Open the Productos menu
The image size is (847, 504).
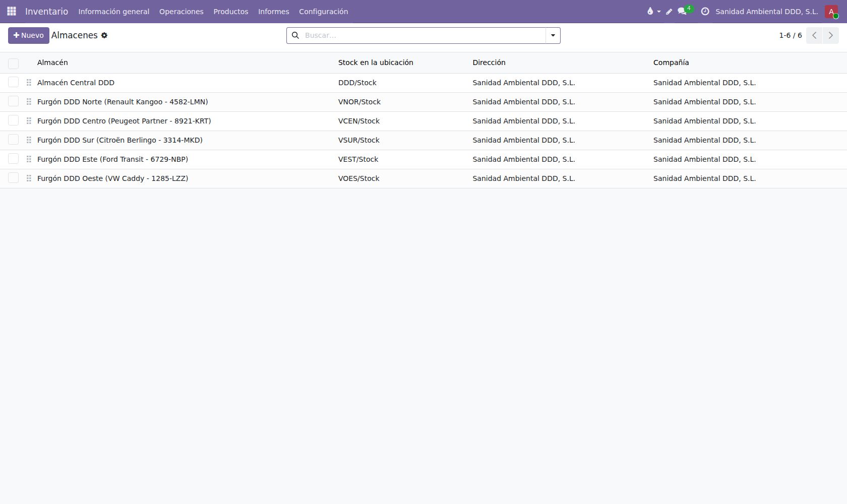pos(231,12)
